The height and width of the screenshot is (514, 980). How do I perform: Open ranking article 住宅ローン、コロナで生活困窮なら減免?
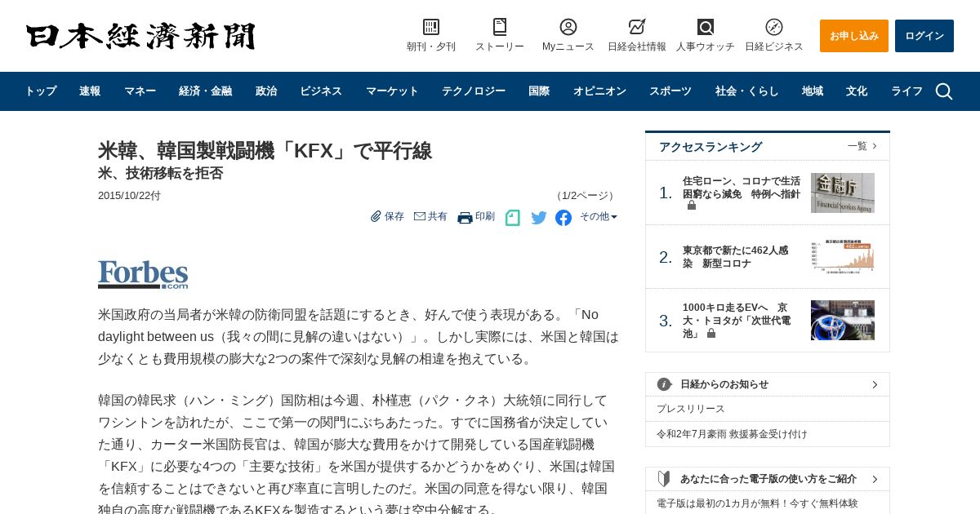pos(742,188)
